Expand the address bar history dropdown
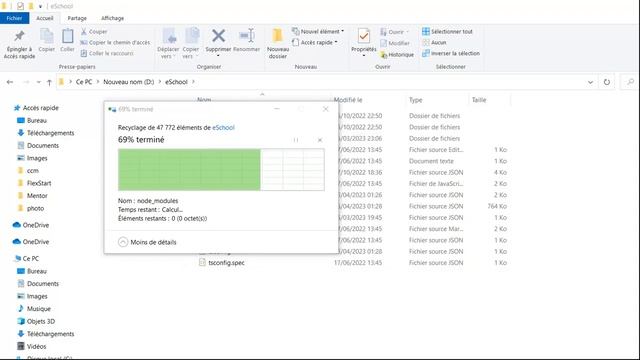The width and height of the screenshot is (640, 360). 590,82
